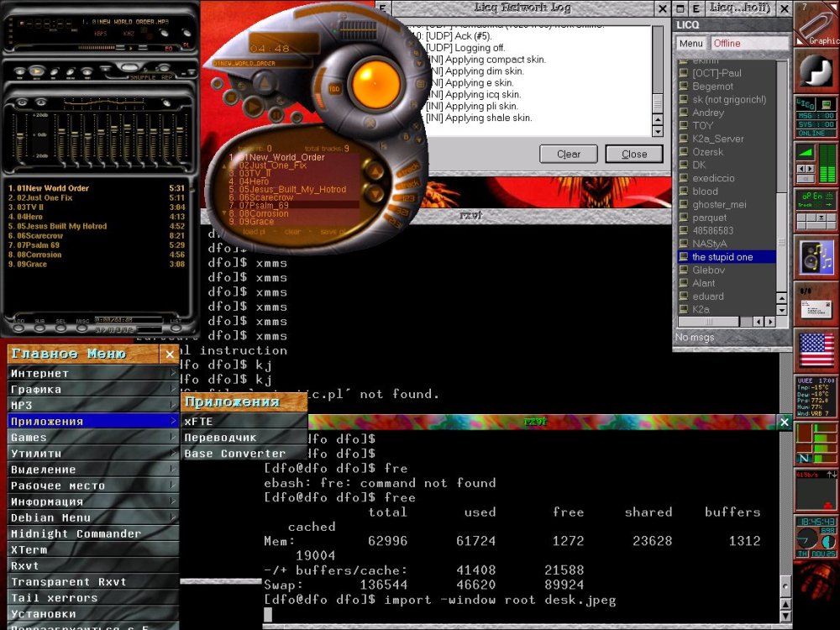Click the American flag dock icon
840x630 pixels.
pyautogui.click(x=816, y=349)
